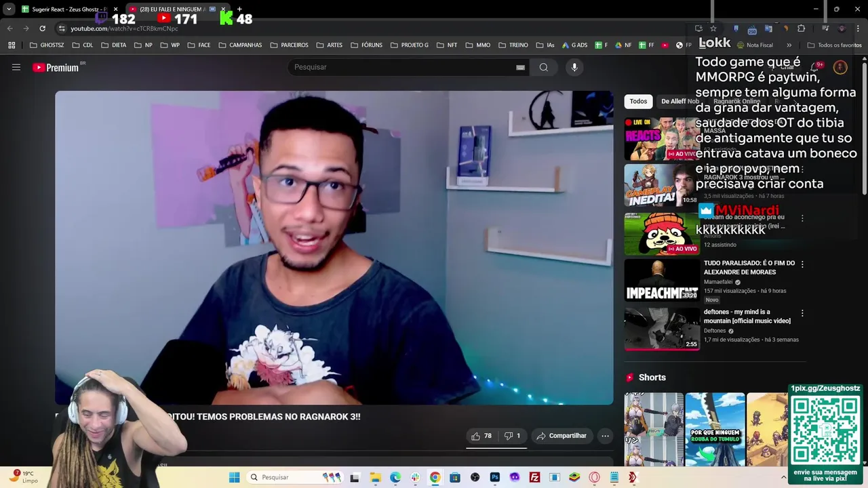The width and height of the screenshot is (868, 488).
Task: Open the REACTS live video thumbnail
Action: tap(662, 139)
